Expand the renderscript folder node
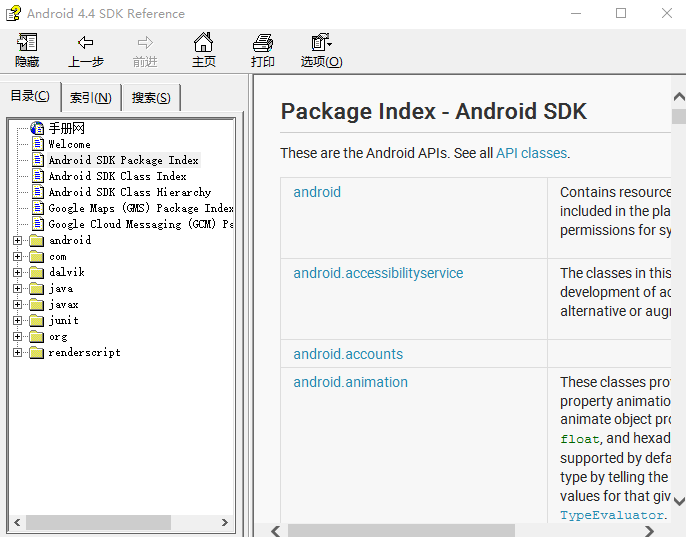Image resolution: width=686 pixels, height=537 pixels. [x=17, y=352]
